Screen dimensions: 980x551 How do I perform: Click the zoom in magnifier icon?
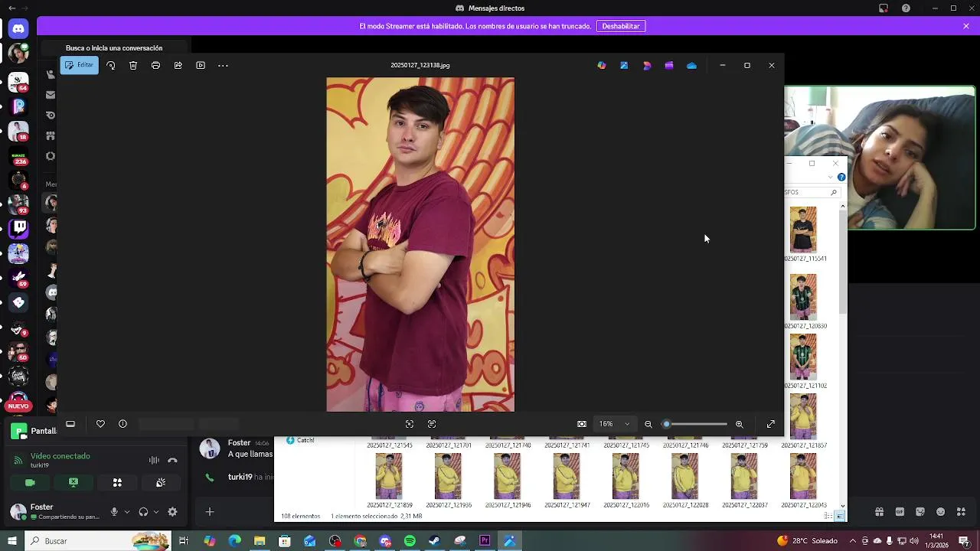[739, 424]
